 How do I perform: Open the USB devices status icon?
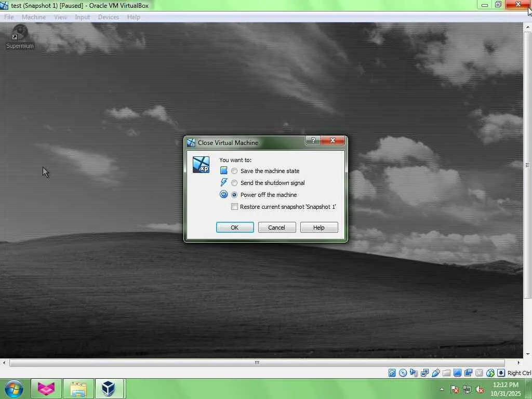coord(436,373)
